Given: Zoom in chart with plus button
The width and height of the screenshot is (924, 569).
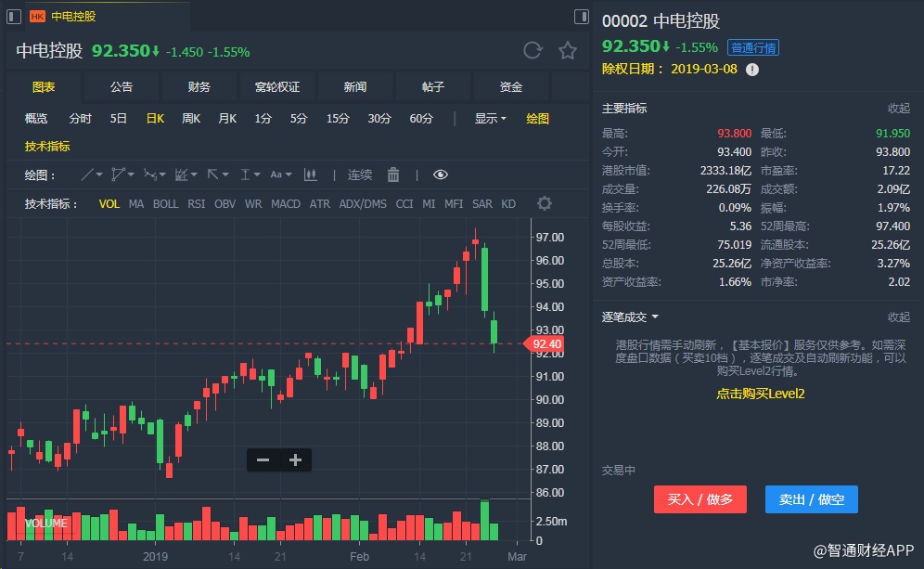Looking at the screenshot, I should (x=295, y=459).
